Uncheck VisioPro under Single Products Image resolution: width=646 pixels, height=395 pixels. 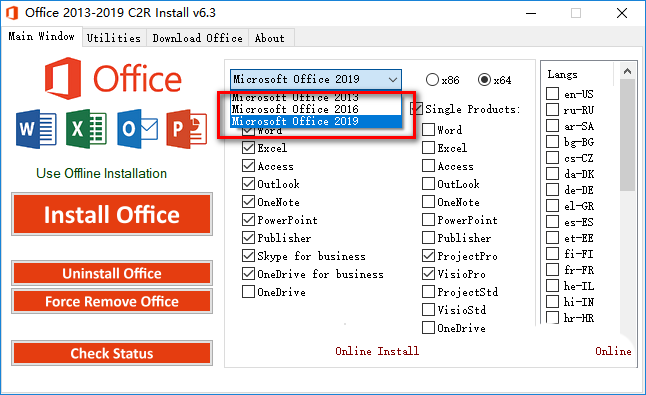428,273
